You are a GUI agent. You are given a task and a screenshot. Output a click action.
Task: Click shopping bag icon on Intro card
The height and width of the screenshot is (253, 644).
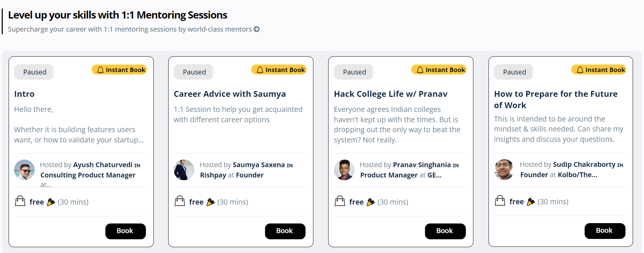[20, 201]
